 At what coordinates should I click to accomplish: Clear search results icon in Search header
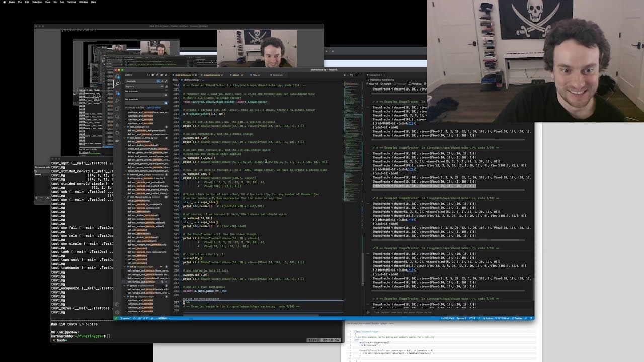(x=153, y=75)
